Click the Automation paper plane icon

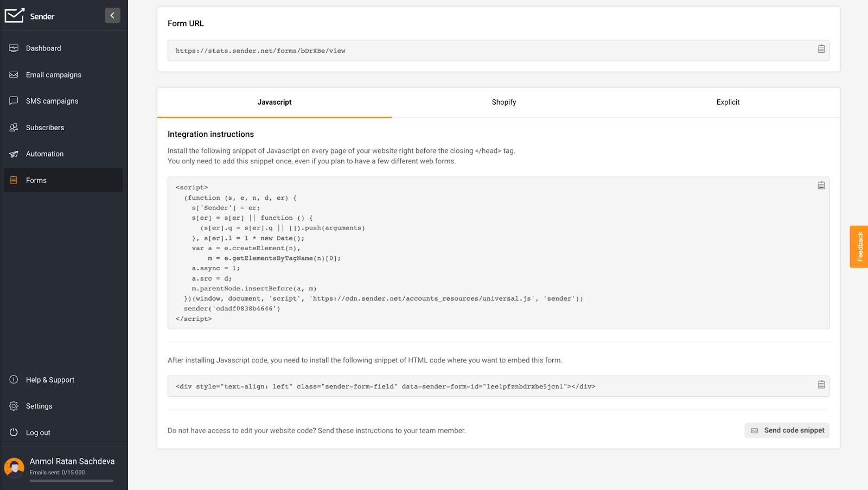point(14,154)
